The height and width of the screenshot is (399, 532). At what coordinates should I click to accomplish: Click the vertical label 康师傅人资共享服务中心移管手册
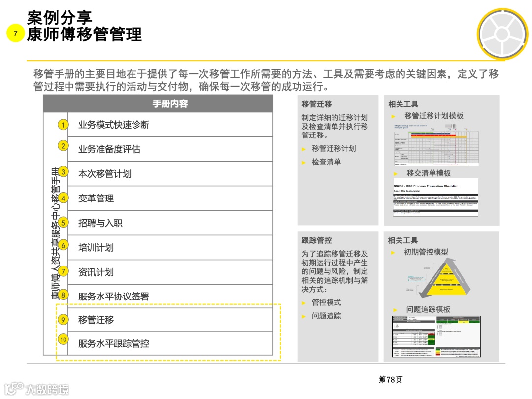(56, 233)
